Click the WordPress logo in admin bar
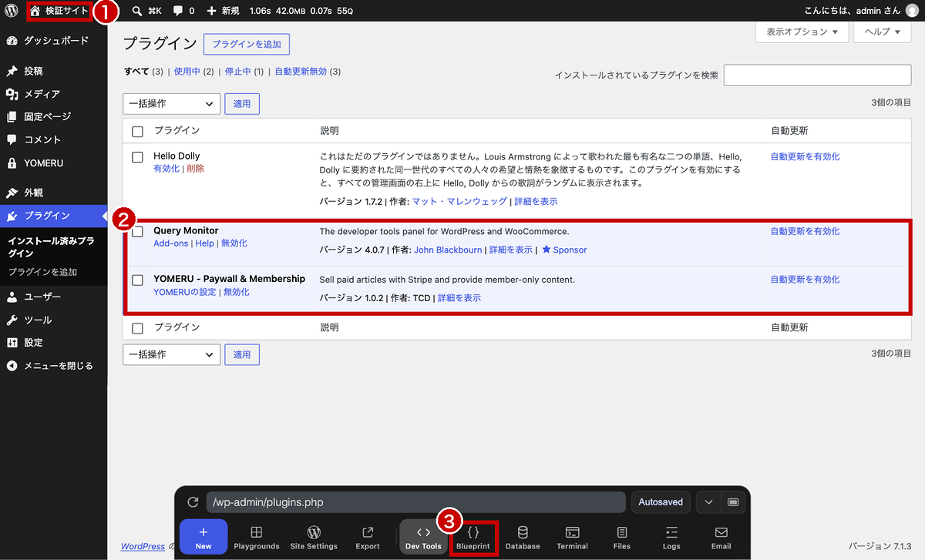This screenshot has width=925, height=560. click(x=12, y=11)
